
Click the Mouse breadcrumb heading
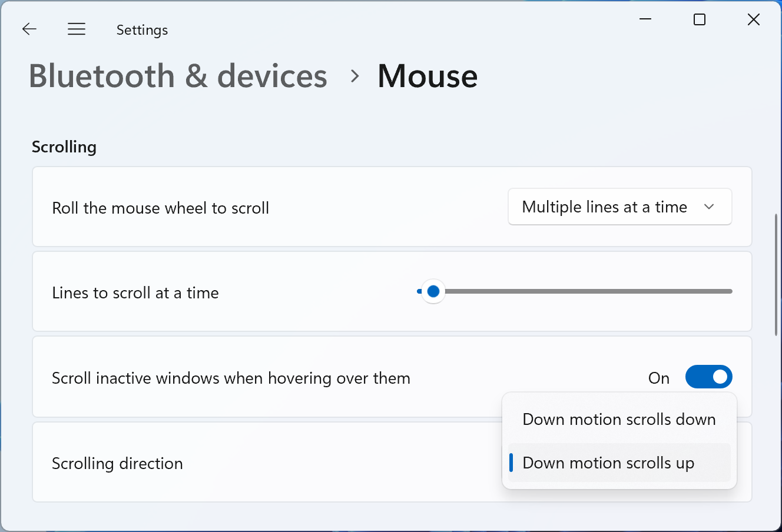[428, 76]
